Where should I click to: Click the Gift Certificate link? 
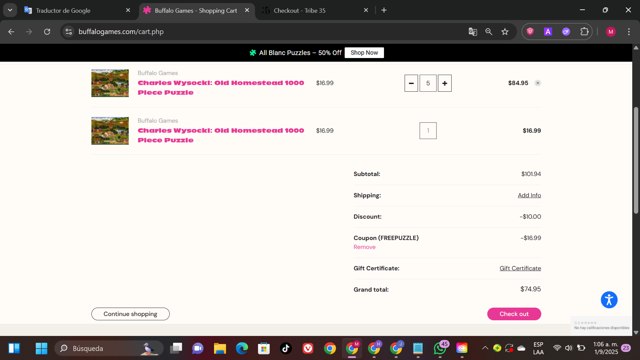coord(520,268)
